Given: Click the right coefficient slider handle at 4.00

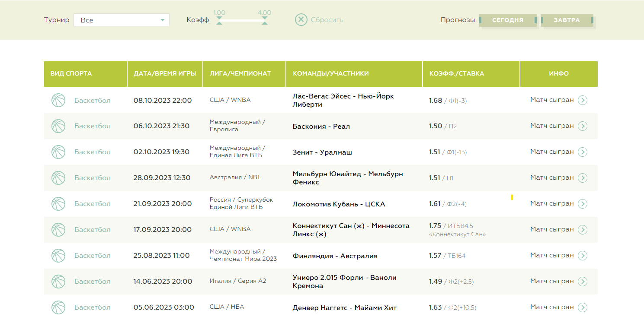Looking at the screenshot, I should pos(265,20).
